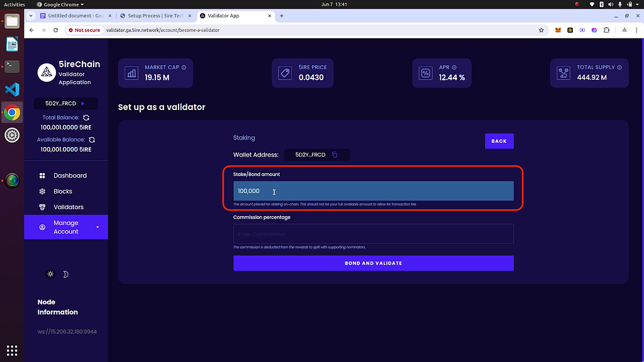This screenshot has height=362, width=644.
Task: Click the Total Supply info icon
Action: pyautogui.click(x=619, y=67)
